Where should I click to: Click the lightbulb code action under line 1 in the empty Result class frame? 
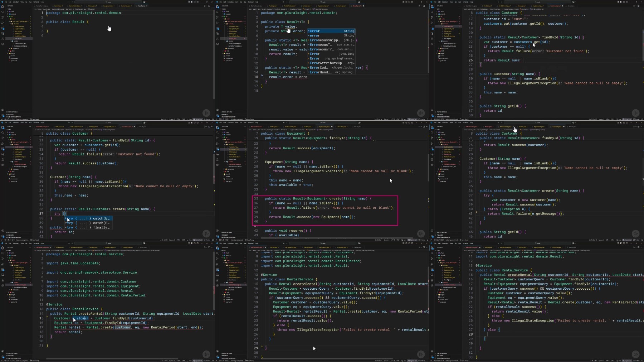[x=47, y=16]
